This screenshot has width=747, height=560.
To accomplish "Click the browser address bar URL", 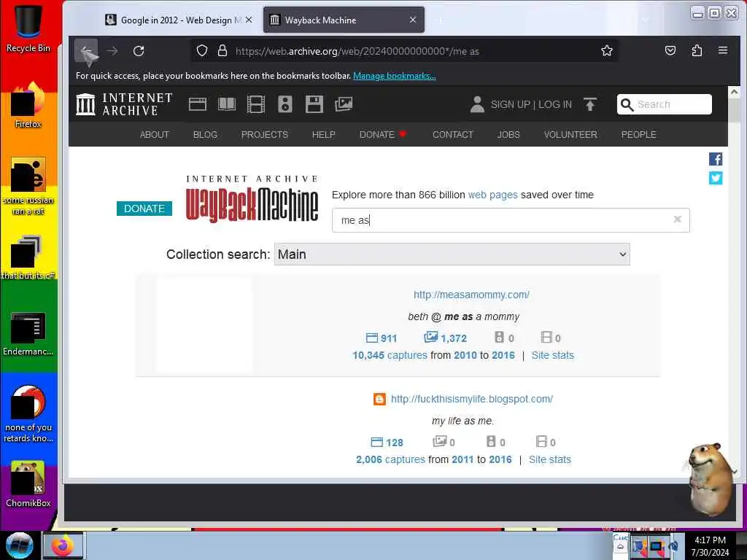I will point(357,51).
